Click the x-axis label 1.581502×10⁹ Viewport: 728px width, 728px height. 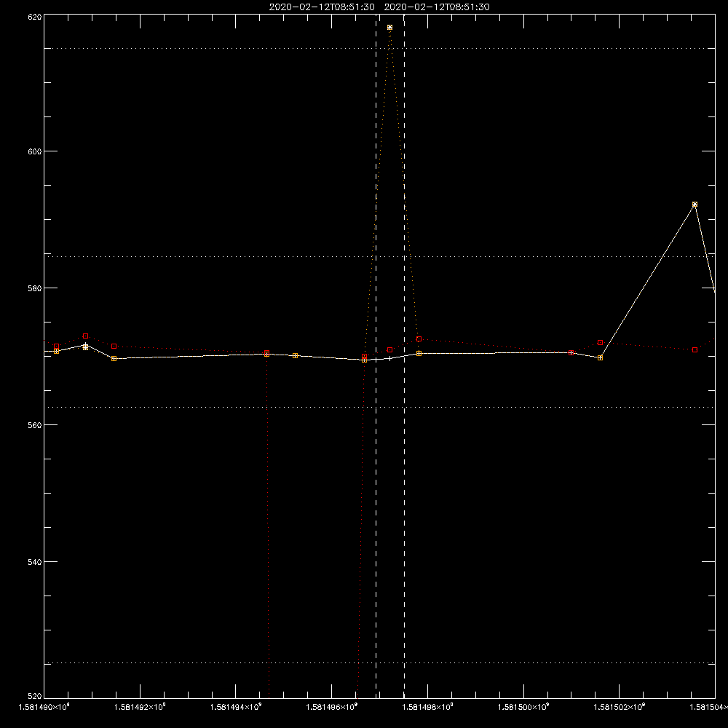pos(620,707)
